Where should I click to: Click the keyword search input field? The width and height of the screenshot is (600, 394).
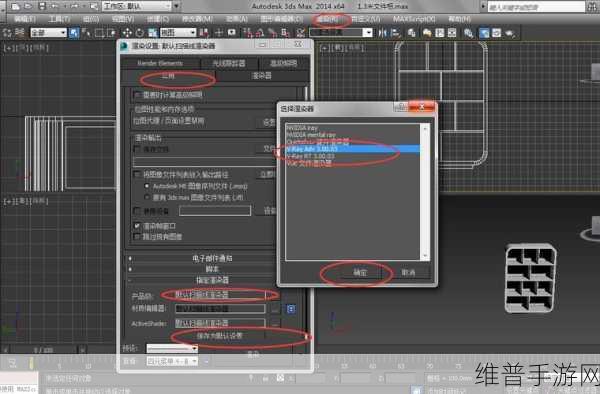(536, 7)
